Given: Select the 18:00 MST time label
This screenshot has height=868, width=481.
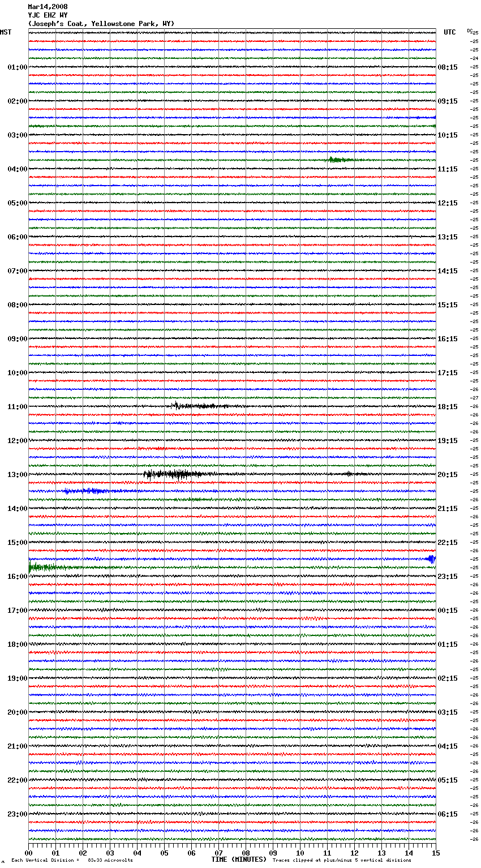Looking at the screenshot, I should point(18,644).
